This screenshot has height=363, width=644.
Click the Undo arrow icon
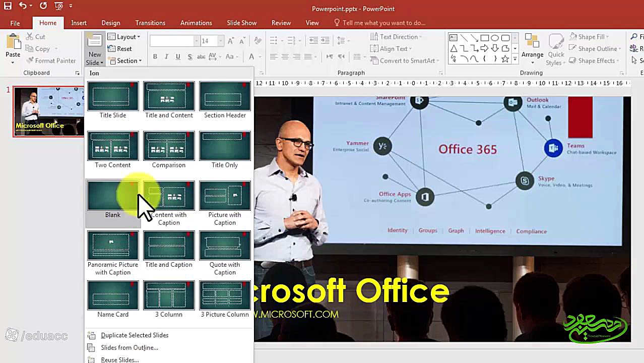[23, 6]
